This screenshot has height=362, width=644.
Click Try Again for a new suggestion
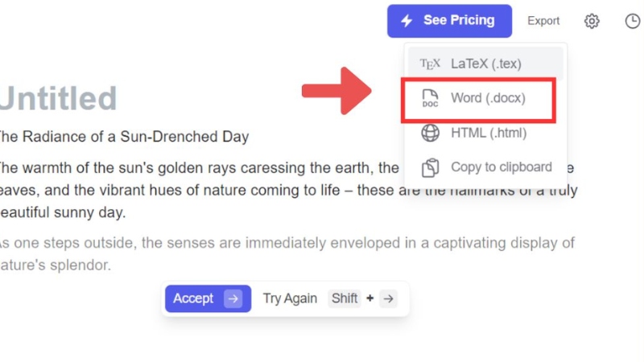pos(290,298)
